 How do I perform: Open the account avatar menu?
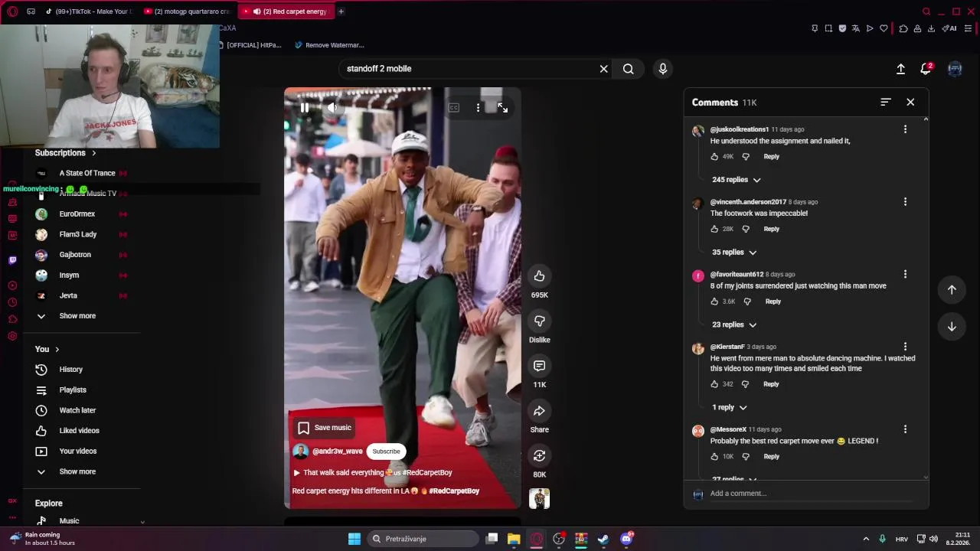955,69
